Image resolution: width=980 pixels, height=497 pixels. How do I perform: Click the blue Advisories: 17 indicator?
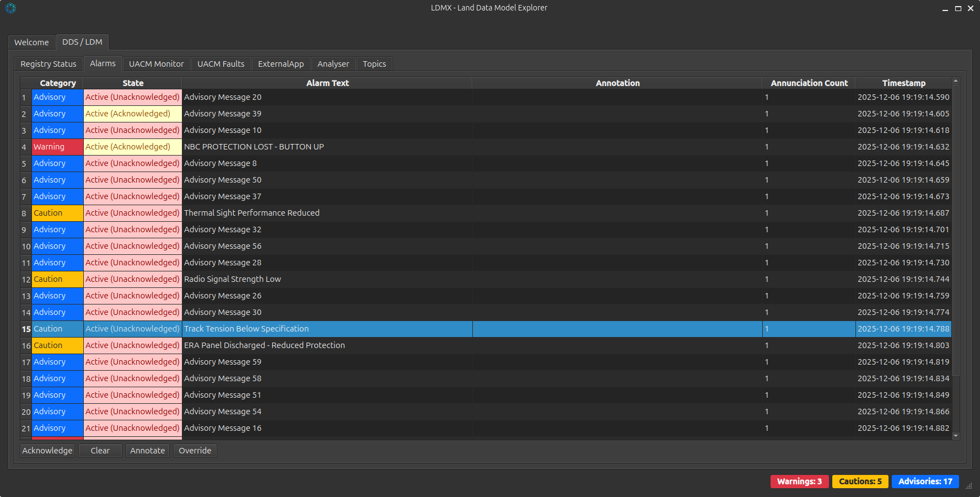[x=925, y=482]
